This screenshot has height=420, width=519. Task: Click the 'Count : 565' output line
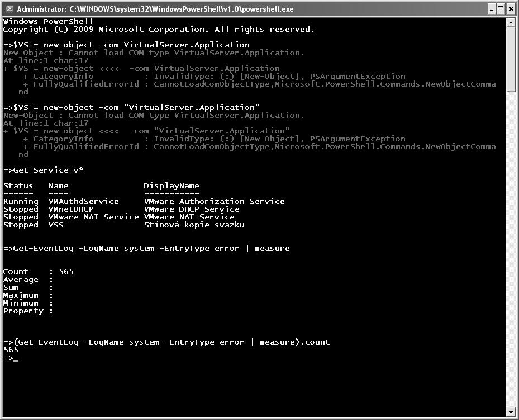coord(38,271)
